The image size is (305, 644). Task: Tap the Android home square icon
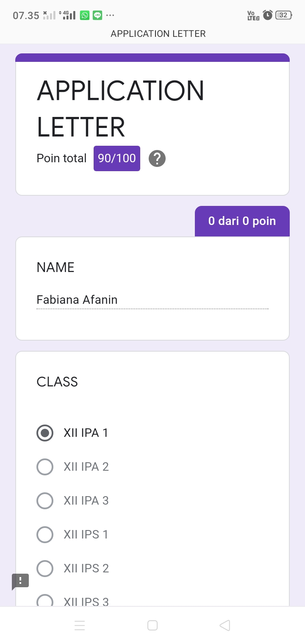pos(152,625)
